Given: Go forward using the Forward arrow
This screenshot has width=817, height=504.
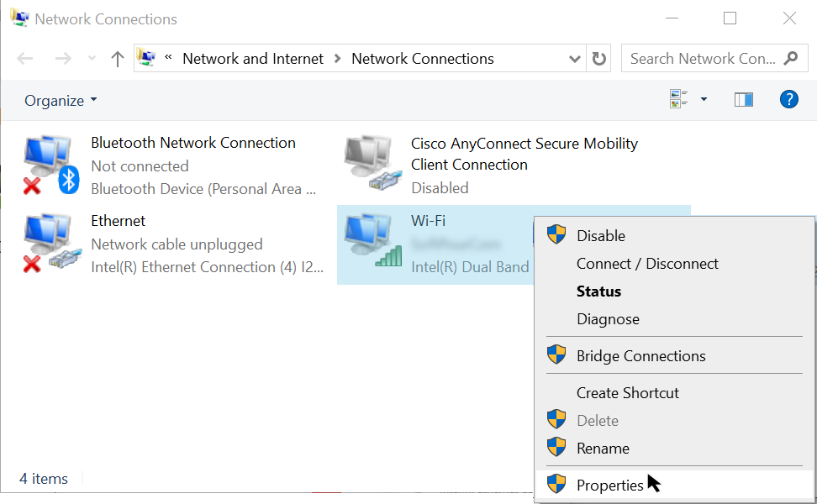Looking at the screenshot, I should tap(63, 58).
